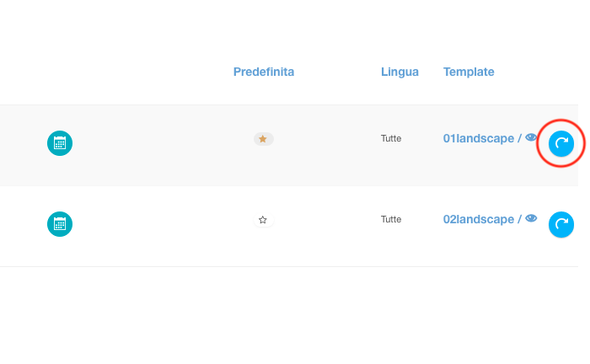The width and height of the screenshot is (590, 364).
Task: Click the Predefinita column header text
Action: pos(263,72)
